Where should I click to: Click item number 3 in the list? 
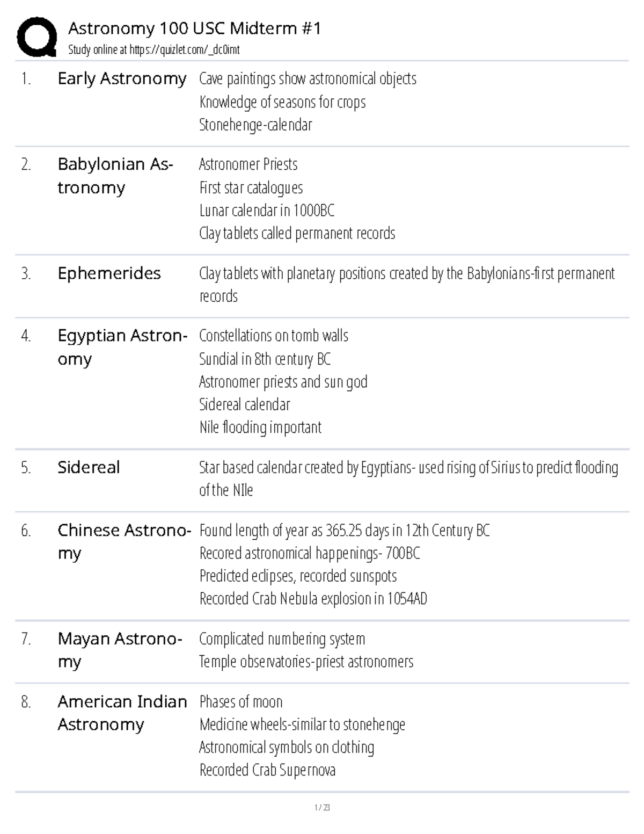click(26, 273)
